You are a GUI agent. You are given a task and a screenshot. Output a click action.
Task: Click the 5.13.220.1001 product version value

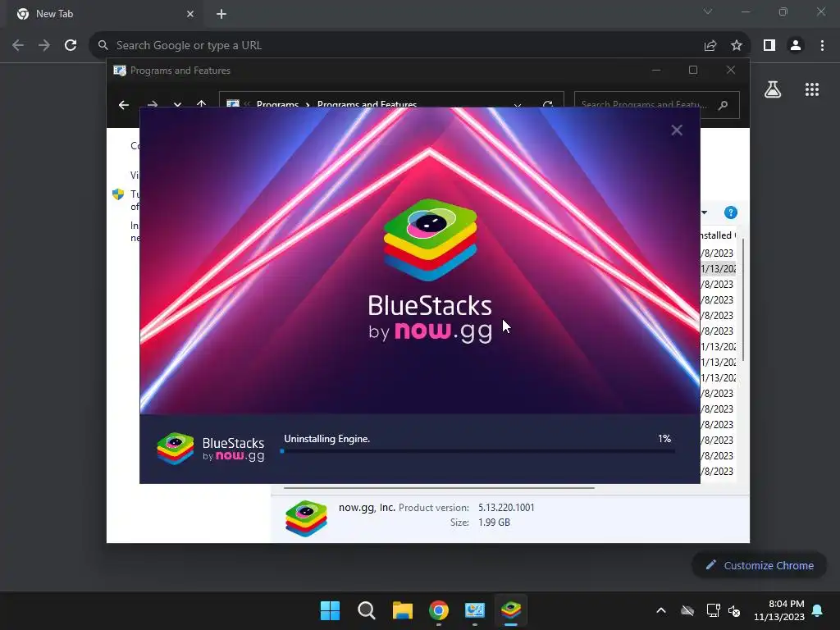[506, 507]
